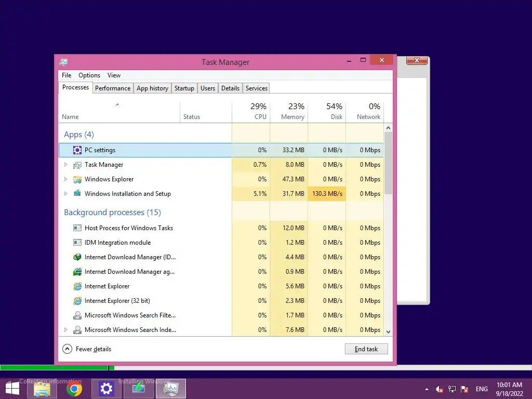Image resolution: width=532 pixels, height=399 pixels.
Task: Click the Task Manager title bar icon
Action: 63,62
